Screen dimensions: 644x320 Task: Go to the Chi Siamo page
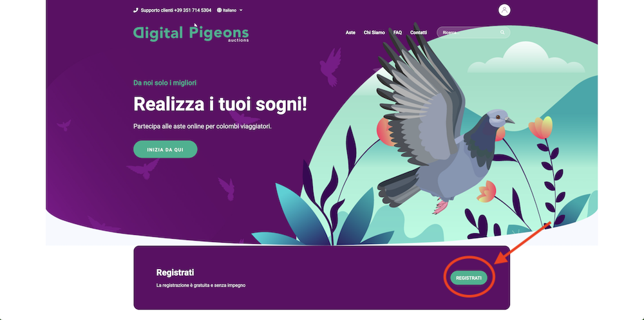[x=374, y=32]
